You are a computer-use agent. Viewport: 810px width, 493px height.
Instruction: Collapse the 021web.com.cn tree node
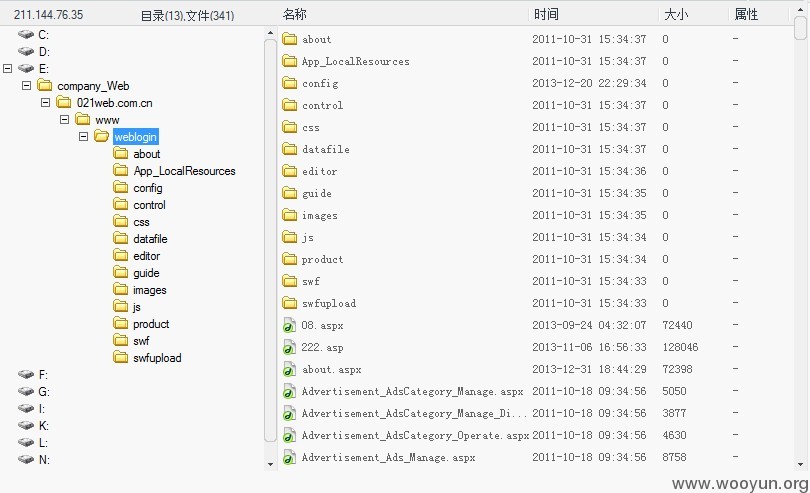pyautogui.click(x=45, y=102)
